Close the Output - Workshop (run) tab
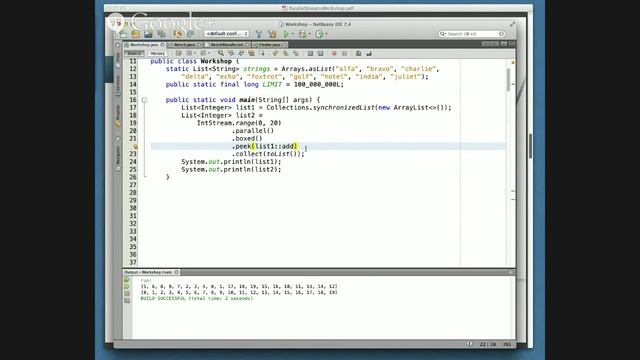640x360 pixels. [177, 272]
